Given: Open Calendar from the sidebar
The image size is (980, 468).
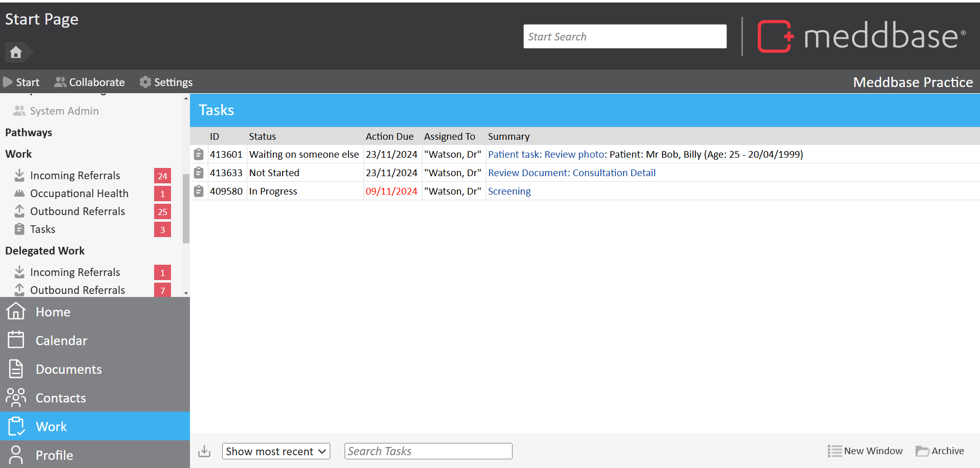Looking at the screenshot, I should pos(61,341).
